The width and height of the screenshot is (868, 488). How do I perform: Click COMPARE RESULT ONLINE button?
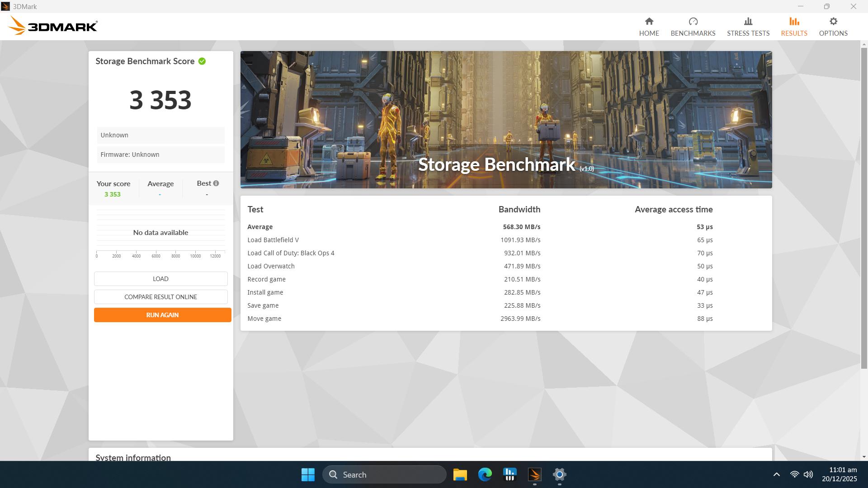point(160,297)
